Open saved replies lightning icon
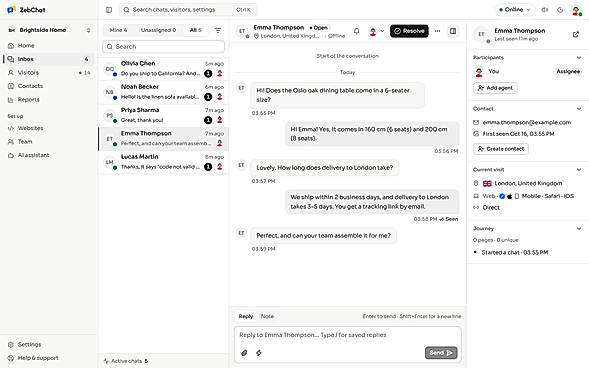This screenshot has height=368, width=589. [259, 353]
